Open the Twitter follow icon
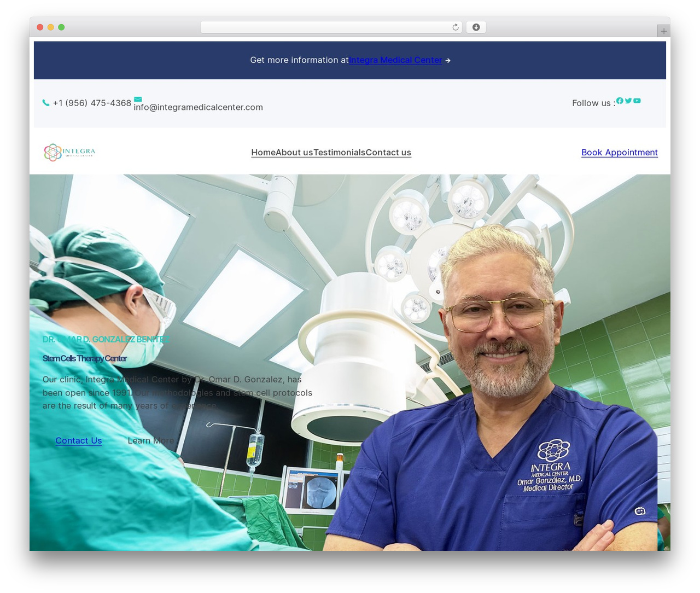Screen dimensions: 700x593 [628, 101]
